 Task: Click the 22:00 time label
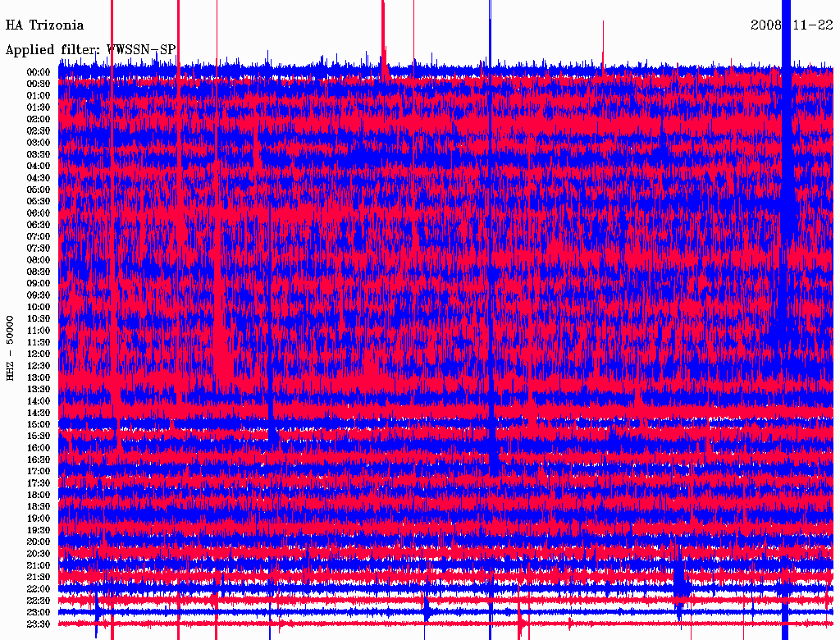39,589
